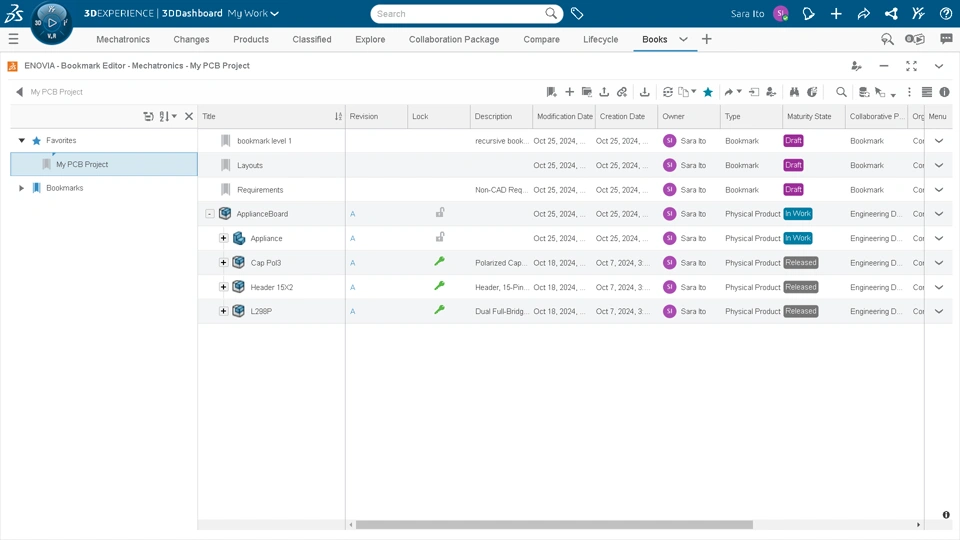Screen dimensions: 960x540
Task: Open the My Work dashboard dropdown
Action: [x=253, y=13]
